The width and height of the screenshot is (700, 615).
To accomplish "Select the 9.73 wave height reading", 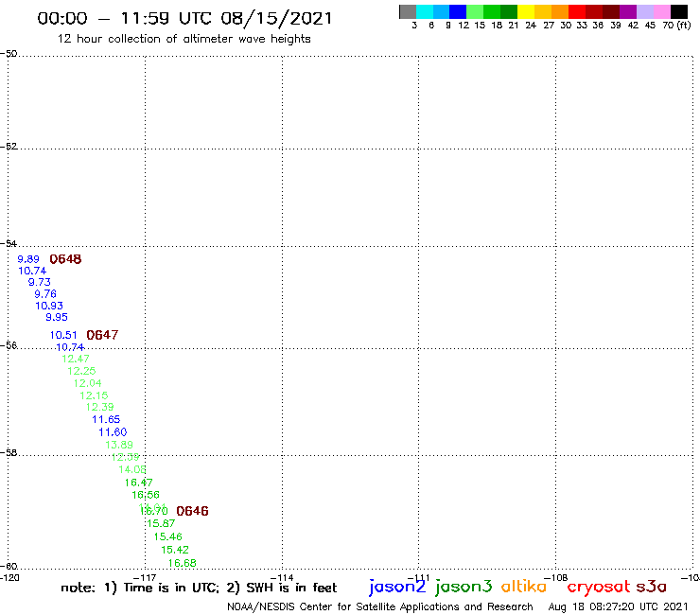I will point(40,282).
